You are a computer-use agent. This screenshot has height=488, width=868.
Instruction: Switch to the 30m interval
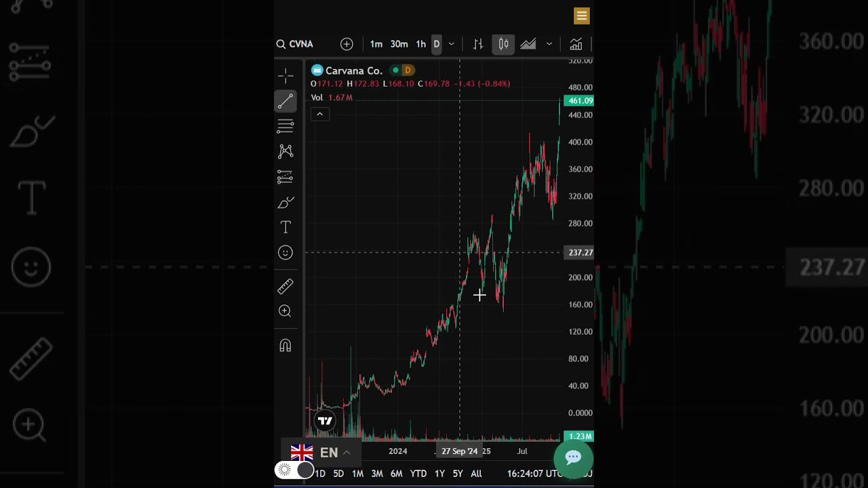tap(399, 44)
